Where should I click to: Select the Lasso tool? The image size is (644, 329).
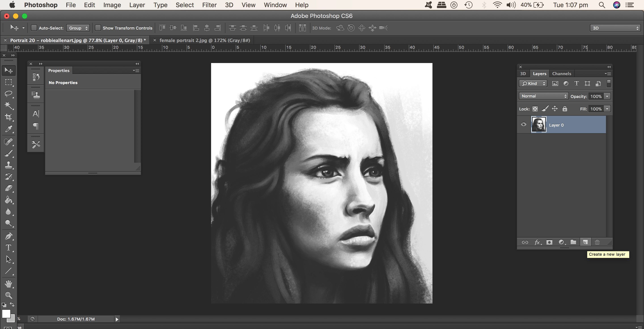click(x=8, y=94)
